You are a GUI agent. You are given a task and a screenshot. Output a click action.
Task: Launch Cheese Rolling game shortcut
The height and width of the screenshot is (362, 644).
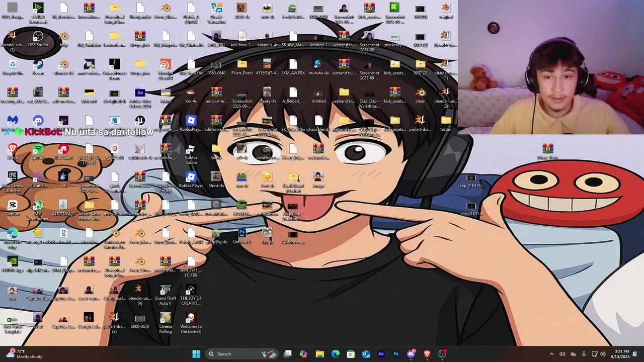point(166,323)
